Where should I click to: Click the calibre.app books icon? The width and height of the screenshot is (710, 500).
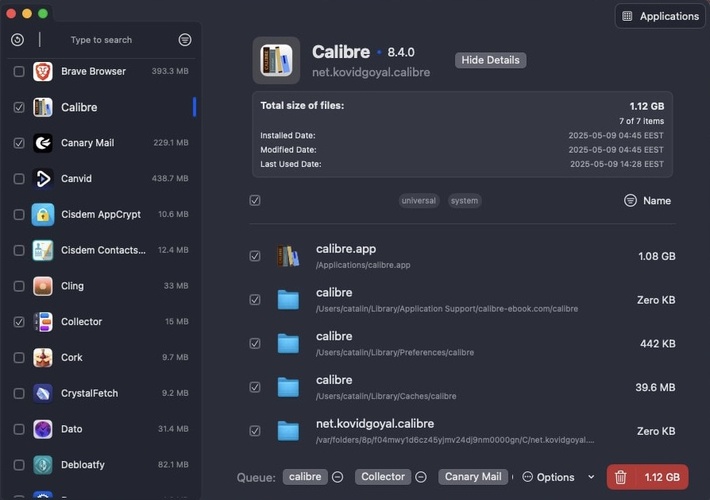point(288,256)
